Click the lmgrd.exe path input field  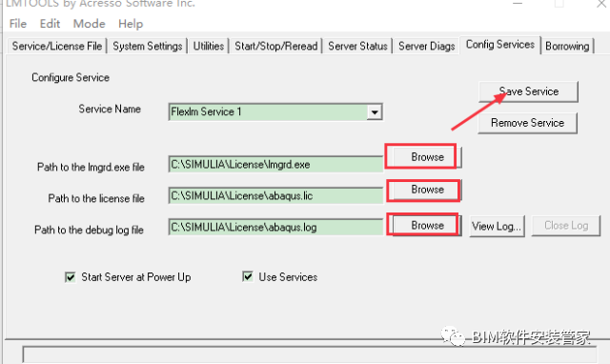coord(275,165)
